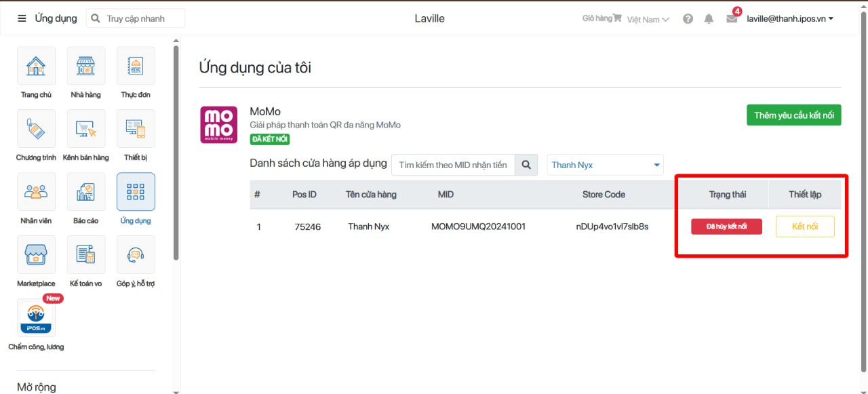Open the Báo cáo reports icon
This screenshot has width=868, height=394.
(x=85, y=192)
